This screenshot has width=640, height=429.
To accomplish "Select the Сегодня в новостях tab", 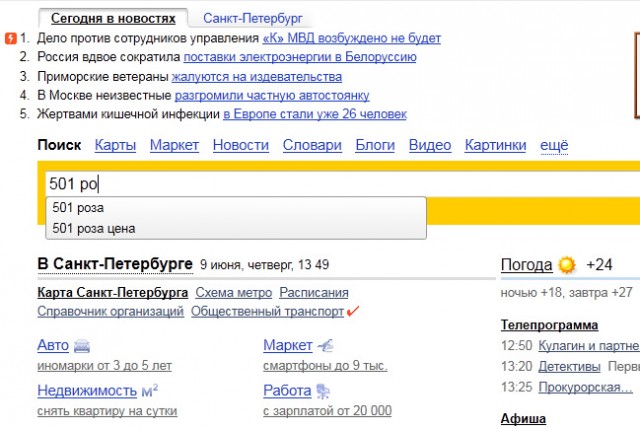I will [x=113, y=18].
